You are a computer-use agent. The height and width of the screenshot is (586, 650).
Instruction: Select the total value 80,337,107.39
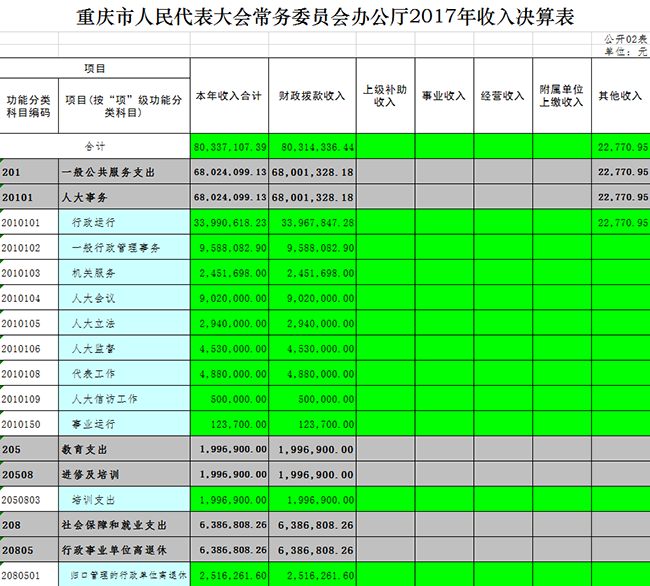point(231,146)
